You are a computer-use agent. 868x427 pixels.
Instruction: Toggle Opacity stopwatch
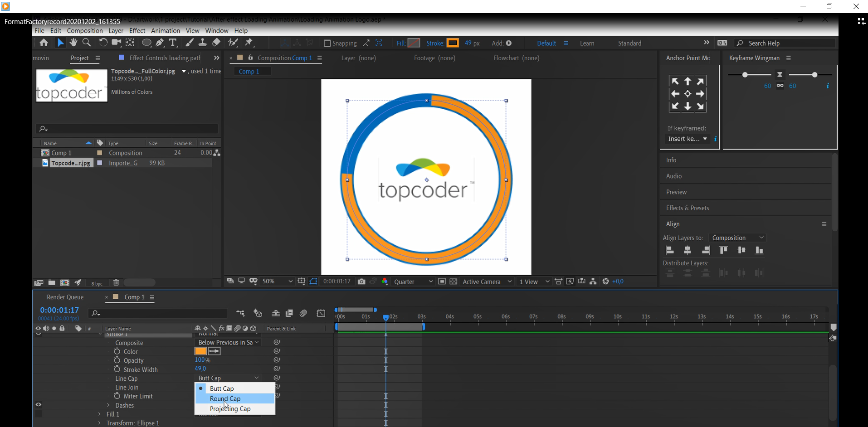click(x=117, y=360)
